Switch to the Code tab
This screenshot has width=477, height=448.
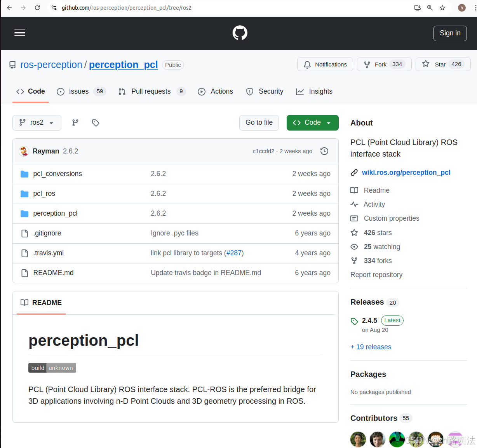(31, 92)
